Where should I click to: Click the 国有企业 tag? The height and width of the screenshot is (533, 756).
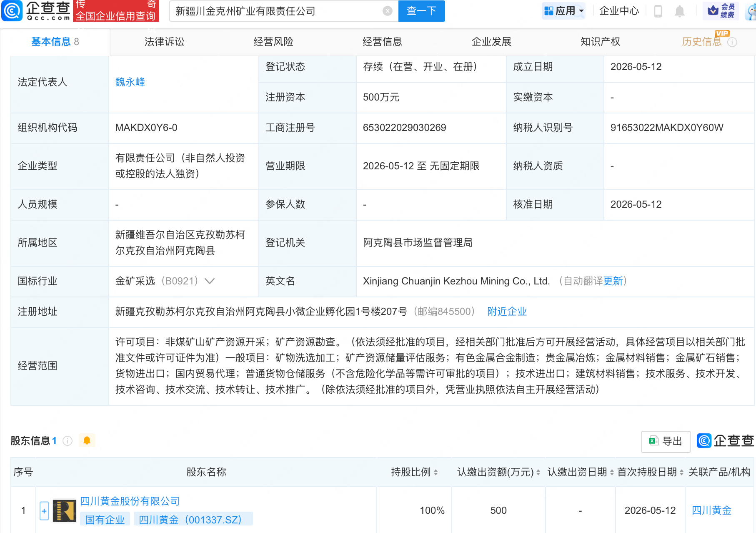coord(105,520)
